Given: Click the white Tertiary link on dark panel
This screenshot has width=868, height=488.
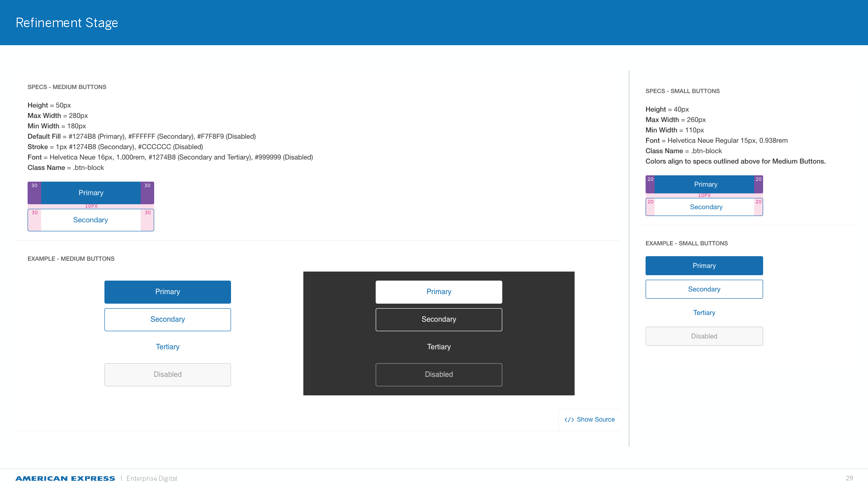Looking at the screenshot, I should 439,347.
